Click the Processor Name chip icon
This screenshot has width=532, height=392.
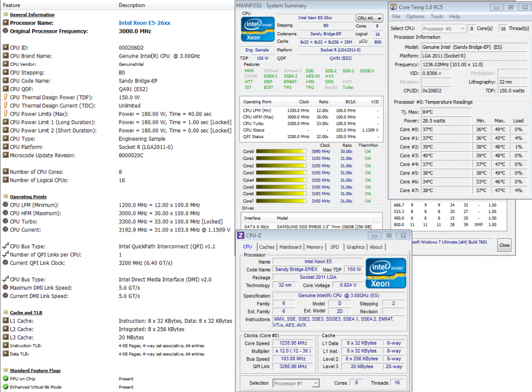6,23
